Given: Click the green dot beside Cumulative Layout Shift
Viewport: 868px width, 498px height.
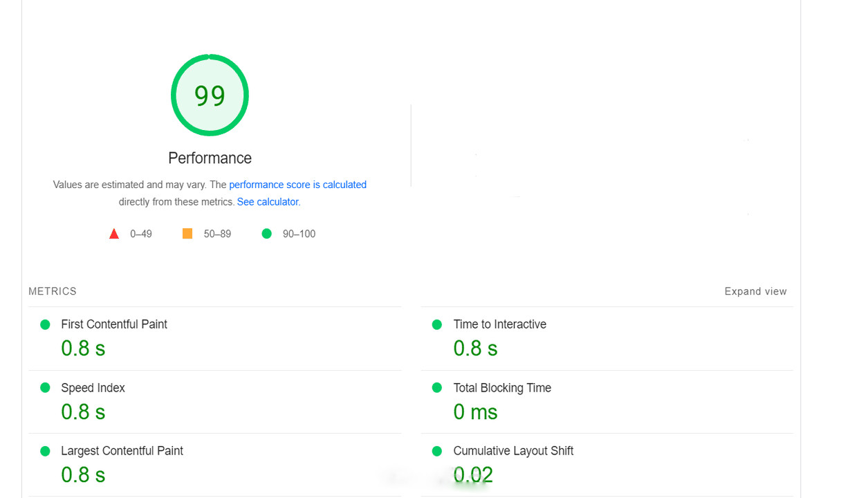Looking at the screenshot, I should click(437, 451).
